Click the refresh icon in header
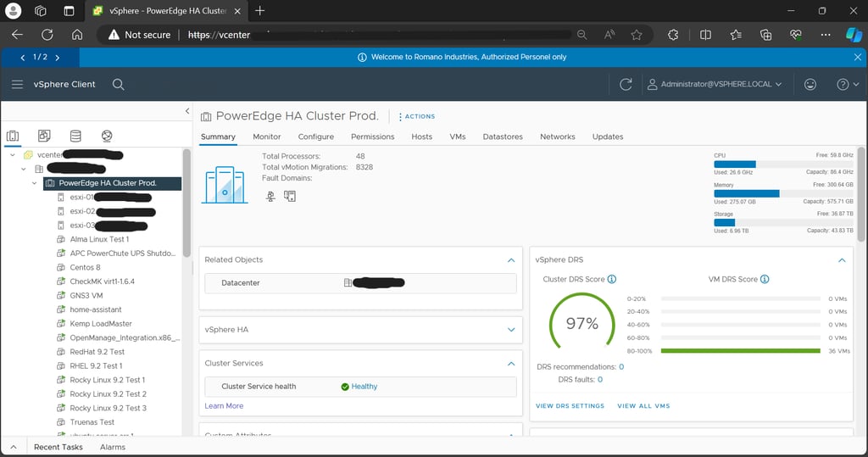 tap(626, 84)
